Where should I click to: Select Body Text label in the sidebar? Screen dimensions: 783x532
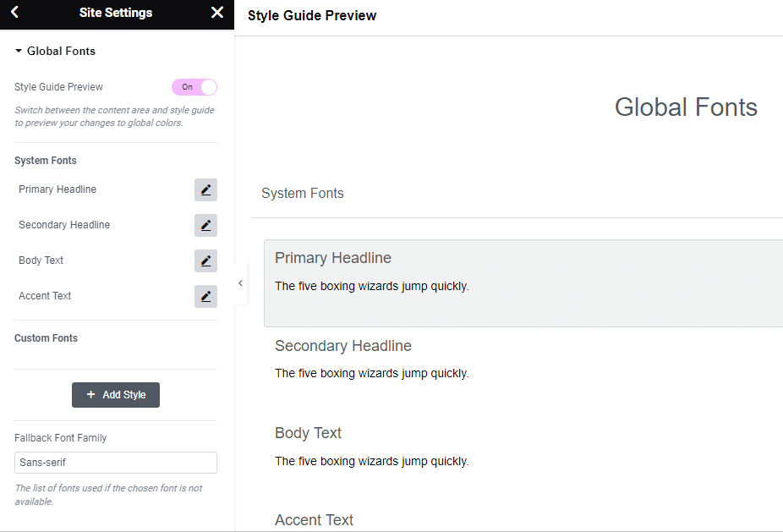[41, 261]
